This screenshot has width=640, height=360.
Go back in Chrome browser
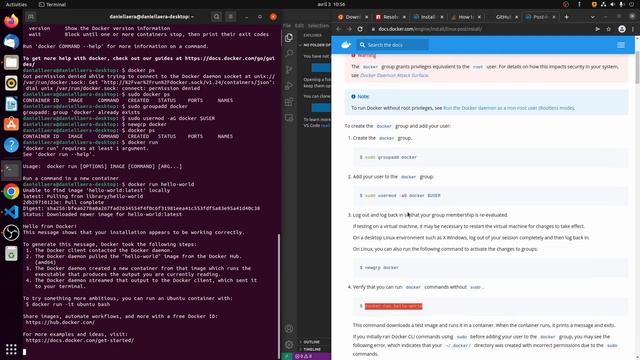coord(338,29)
